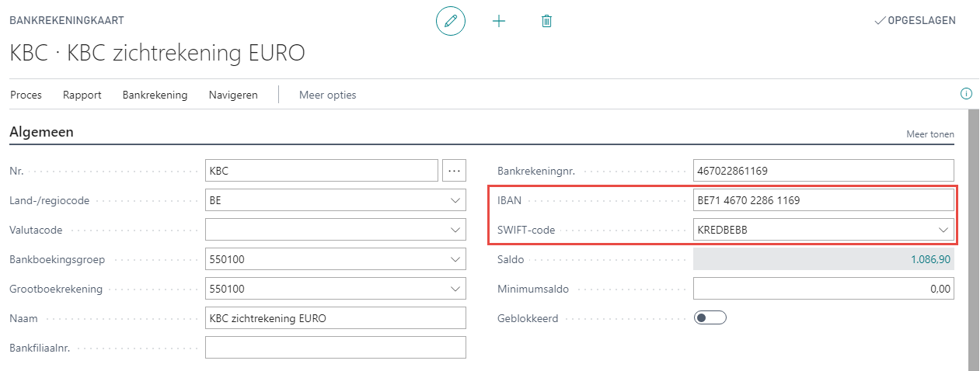Open the Bankrekening menu

[x=155, y=95]
